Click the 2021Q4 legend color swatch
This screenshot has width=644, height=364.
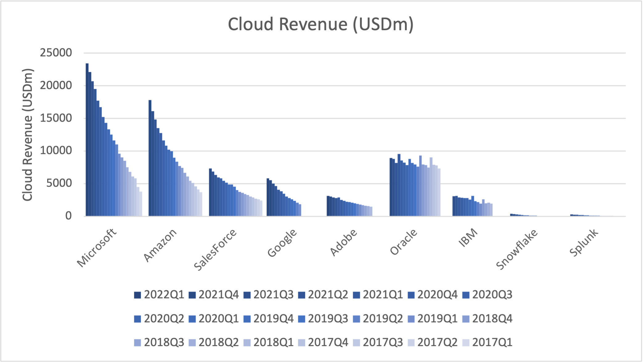[x=192, y=295]
